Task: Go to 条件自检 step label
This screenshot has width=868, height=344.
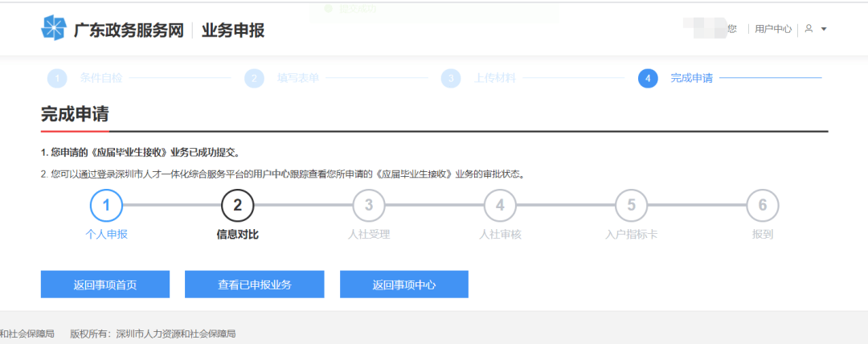Action: coord(100,78)
